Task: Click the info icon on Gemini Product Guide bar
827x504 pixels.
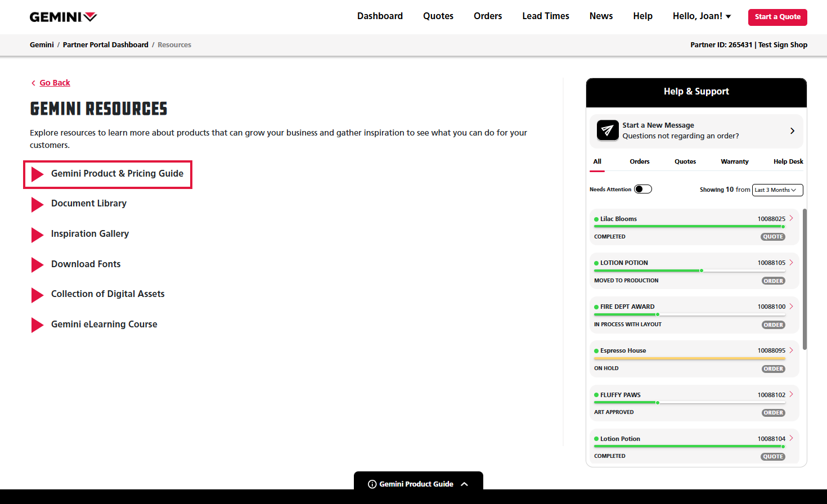Action: 372,484
